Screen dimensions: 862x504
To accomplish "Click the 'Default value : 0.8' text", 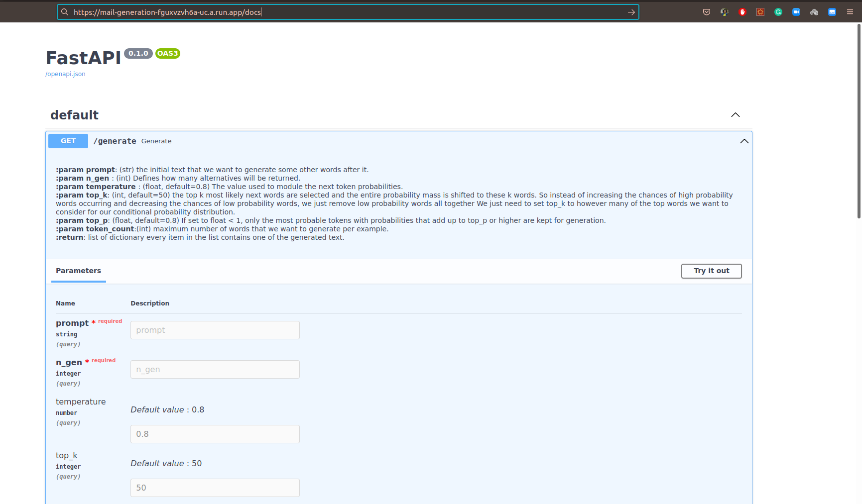I will point(167,410).
